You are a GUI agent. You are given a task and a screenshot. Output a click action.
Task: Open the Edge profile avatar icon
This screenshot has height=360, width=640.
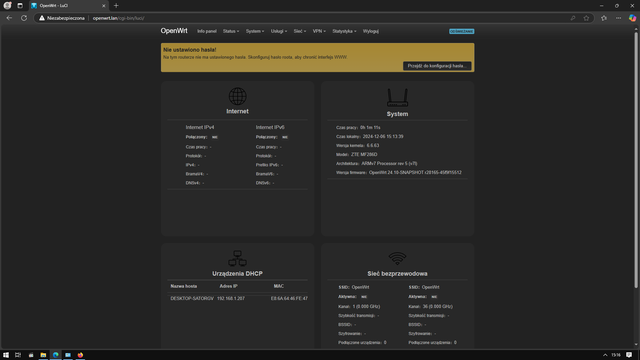click(x=7, y=6)
